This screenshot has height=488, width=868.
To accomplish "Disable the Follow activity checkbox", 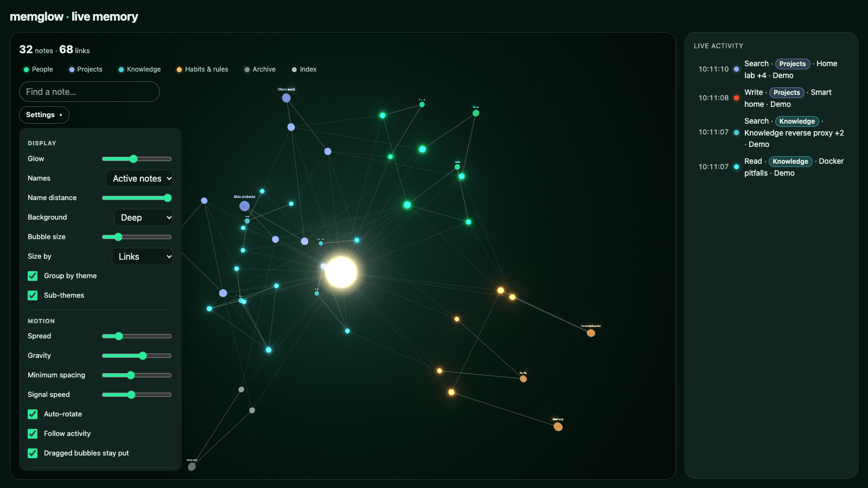I will (x=33, y=434).
